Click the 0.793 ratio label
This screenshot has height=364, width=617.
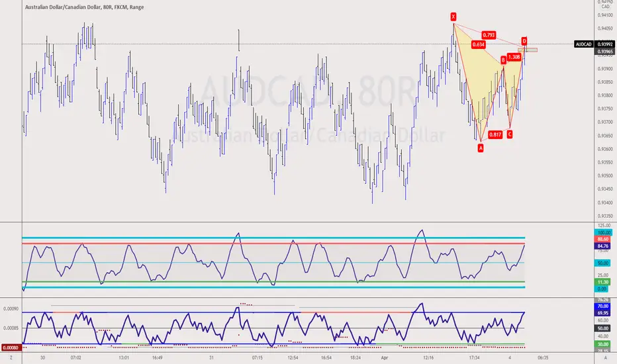489,35
